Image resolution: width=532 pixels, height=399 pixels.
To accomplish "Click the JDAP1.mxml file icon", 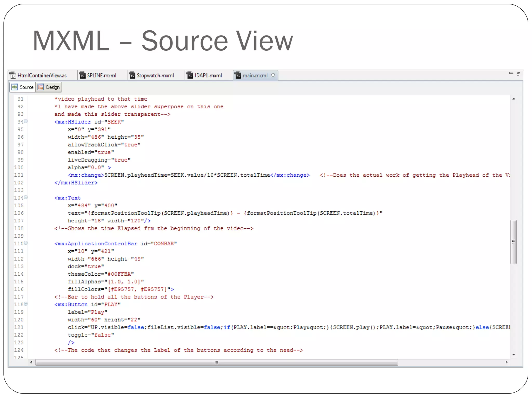I will point(190,75).
